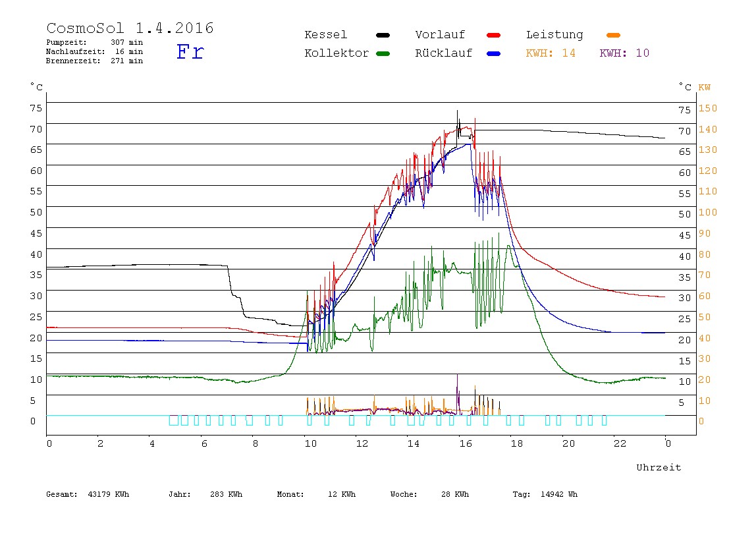Click the black Kessel legend swatch

tap(383, 35)
